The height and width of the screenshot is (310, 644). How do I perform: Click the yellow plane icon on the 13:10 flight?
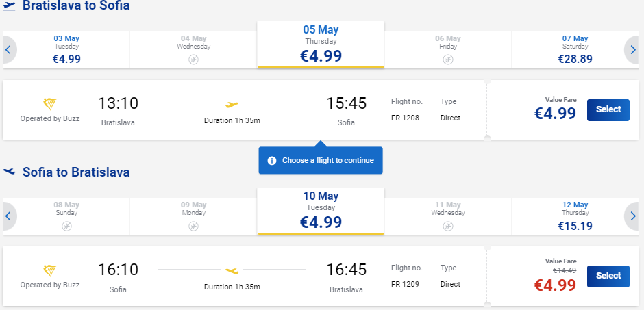(232, 105)
